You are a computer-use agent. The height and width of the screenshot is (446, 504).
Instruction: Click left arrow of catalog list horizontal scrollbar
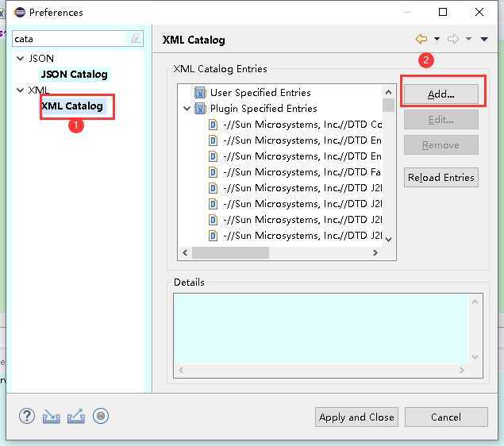pos(185,252)
